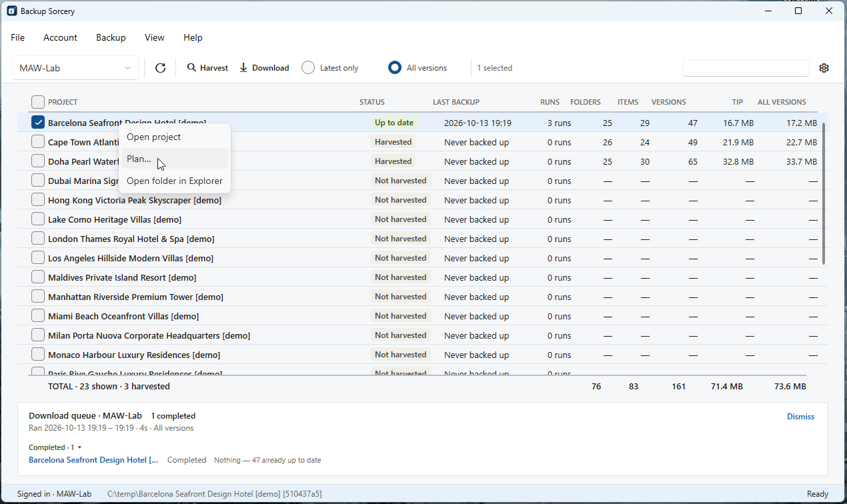Check the Miami Beach Oceanfront Villas checkbox

pyautogui.click(x=38, y=316)
